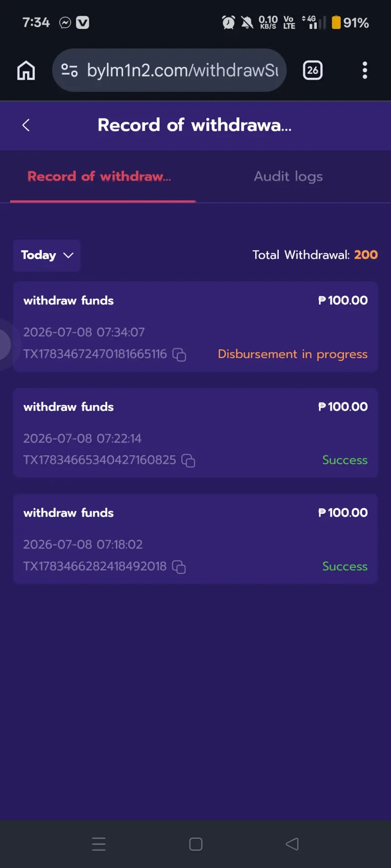Tap the Disbursement in progress status
This screenshot has height=868, width=391.
pos(293,354)
